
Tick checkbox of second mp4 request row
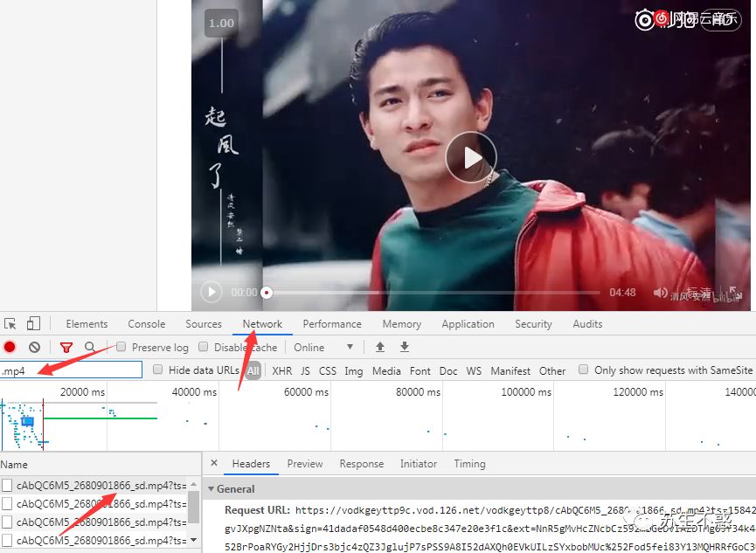[x=7, y=503]
